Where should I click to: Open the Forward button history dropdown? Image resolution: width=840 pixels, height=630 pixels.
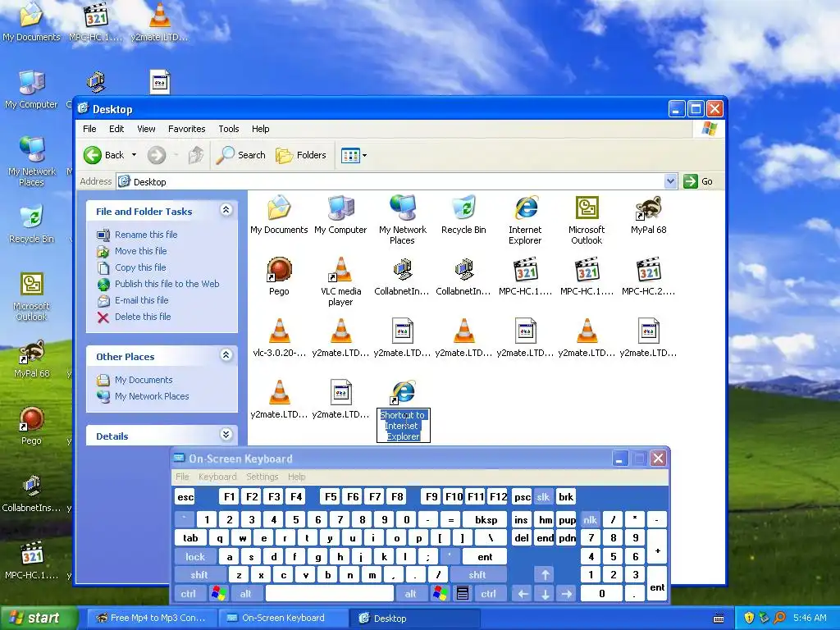coord(176,155)
